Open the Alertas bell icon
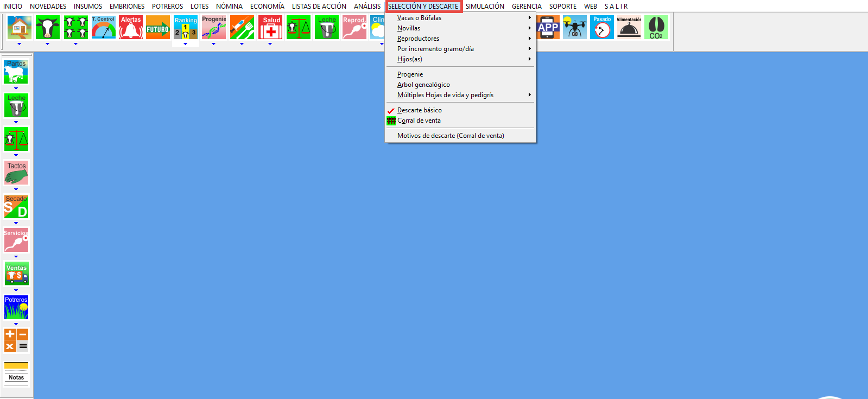Screen dimensions: 868x399 pyautogui.click(x=131, y=27)
